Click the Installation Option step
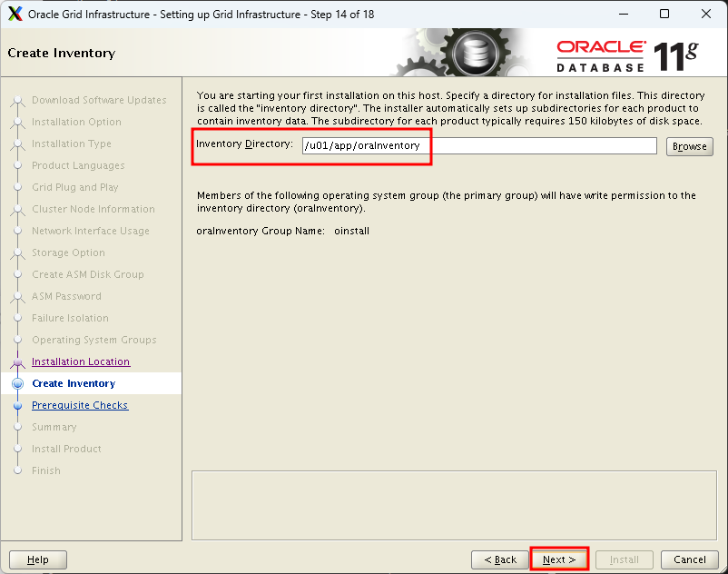 (76, 122)
